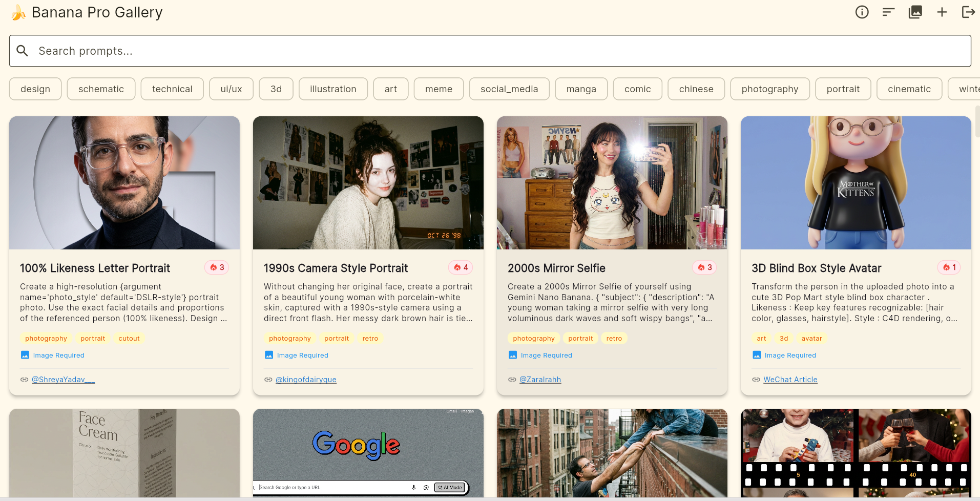Screen dimensions: 980x501
Task: Filter by the meme tag
Action: (439, 89)
